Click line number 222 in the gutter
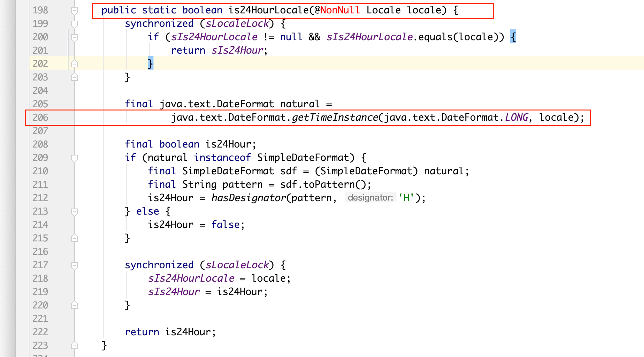 [40, 332]
